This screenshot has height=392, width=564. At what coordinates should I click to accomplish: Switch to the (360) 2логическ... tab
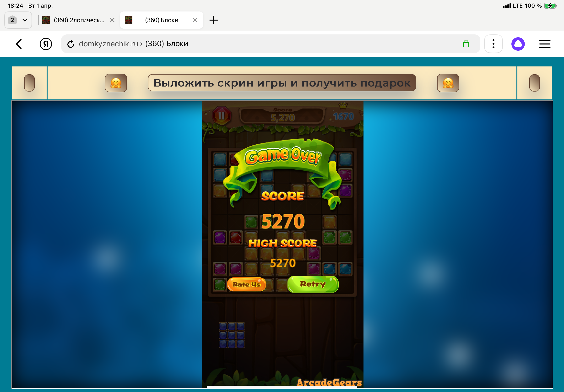[79, 20]
